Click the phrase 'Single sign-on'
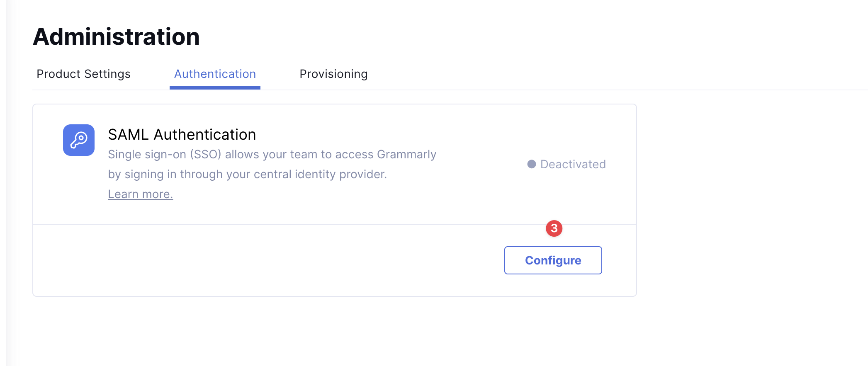 pyautogui.click(x=147, y=154)
